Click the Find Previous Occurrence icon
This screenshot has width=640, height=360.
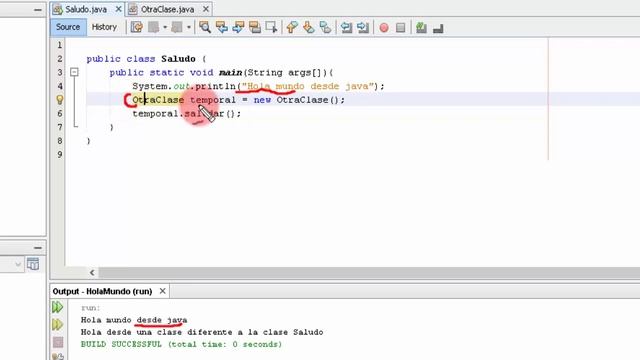point(222,27)
